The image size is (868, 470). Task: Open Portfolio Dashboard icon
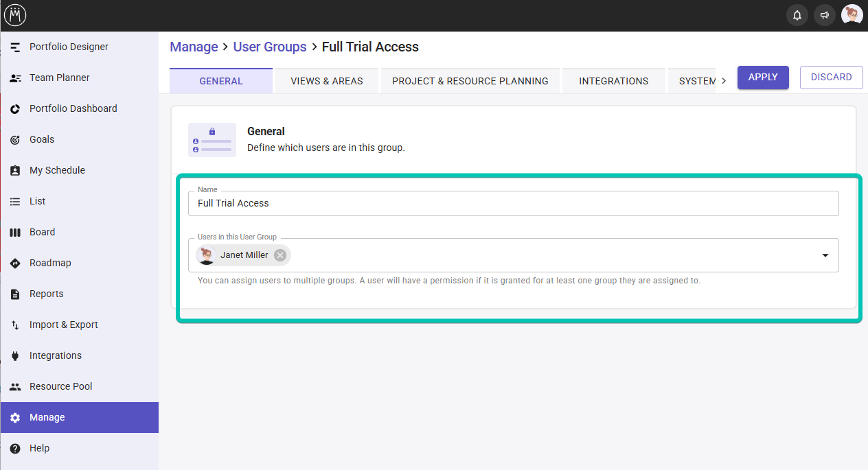tap(15, 108)
